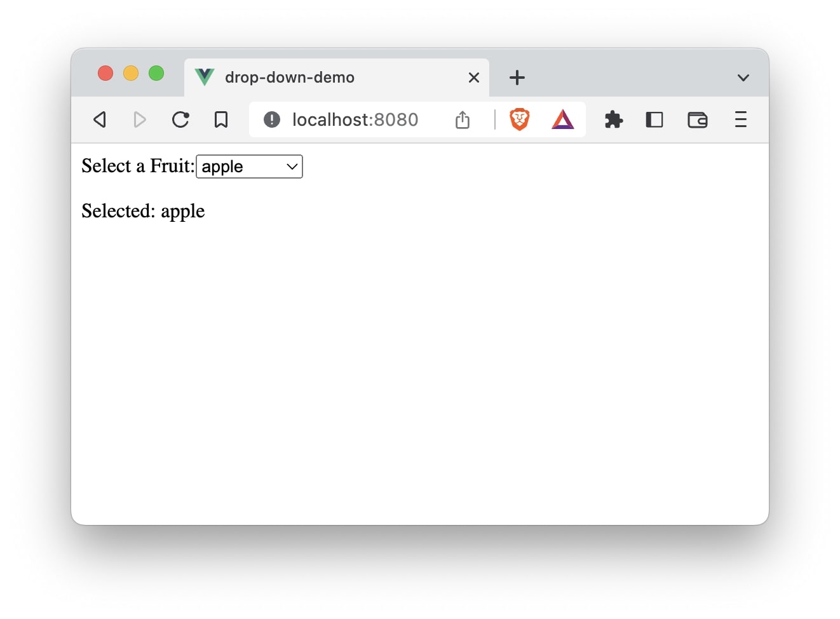Navigate back using the back arrow
Screen dimensions: 840x619
[x=100, y=119]
